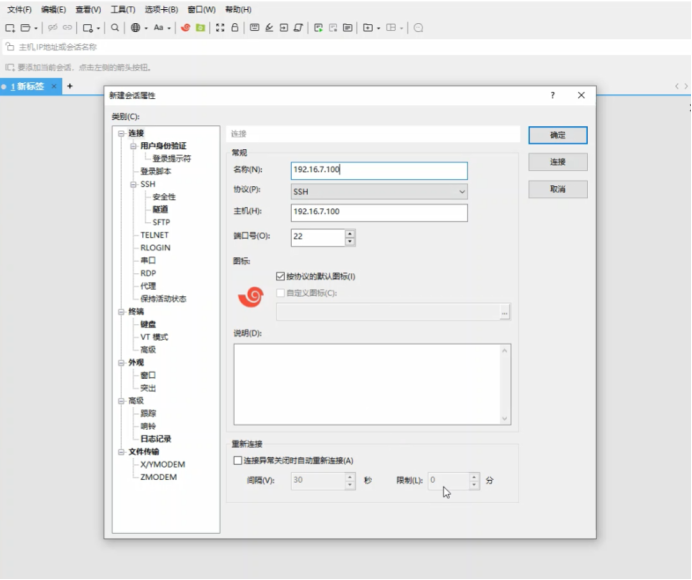
Task: Click the padlock lock-screen toolbar icon
Action: pos(234,28)
